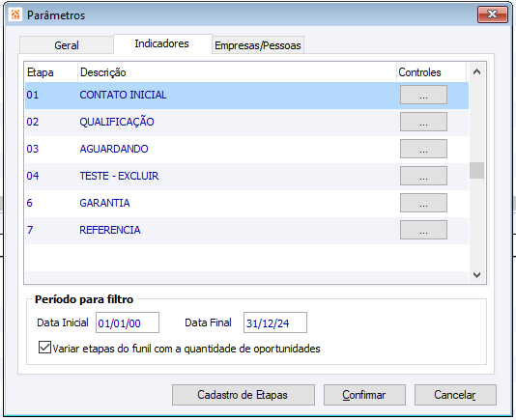Open controls for QUALIFICAÇÃO row
516x420 pixels.
[423, 122]
